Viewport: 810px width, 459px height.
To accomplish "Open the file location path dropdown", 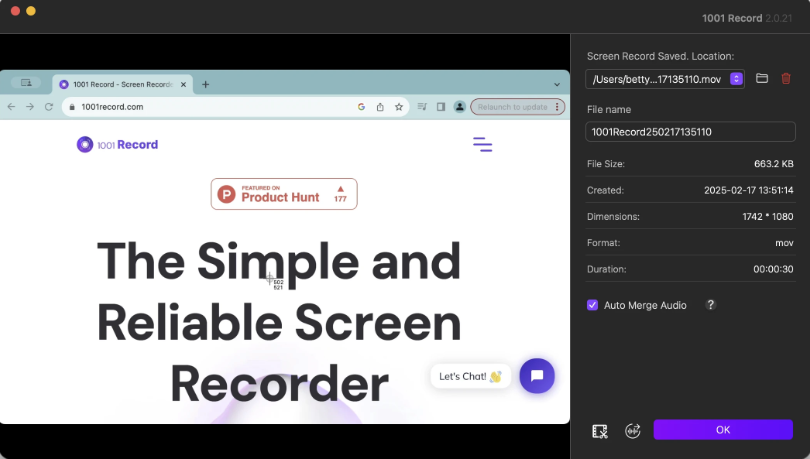I will click(736, 79).
